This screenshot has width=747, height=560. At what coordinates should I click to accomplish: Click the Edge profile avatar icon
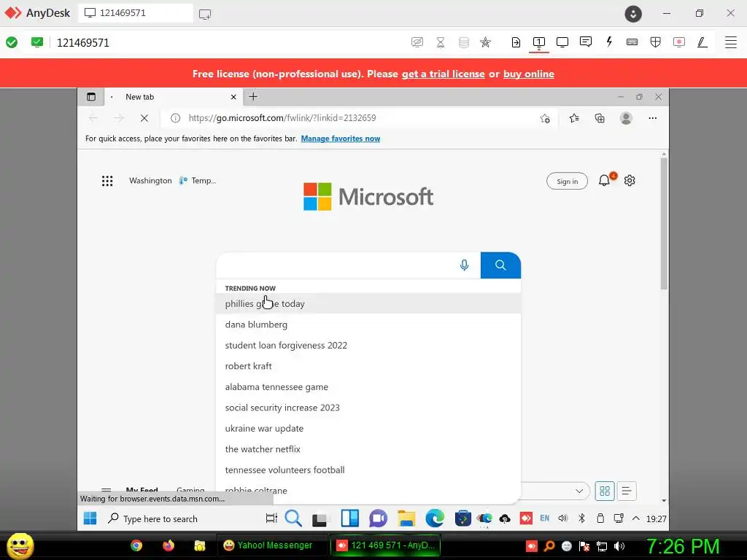pos(626,117)
